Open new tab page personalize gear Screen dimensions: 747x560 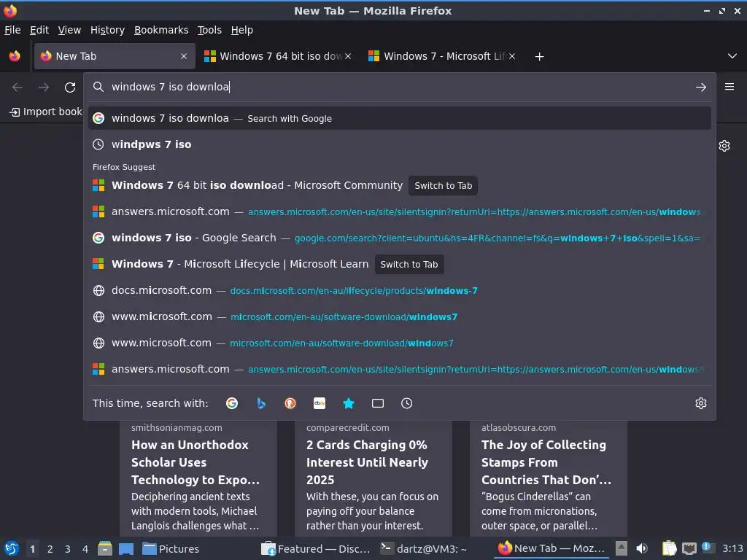coord(724,146)
